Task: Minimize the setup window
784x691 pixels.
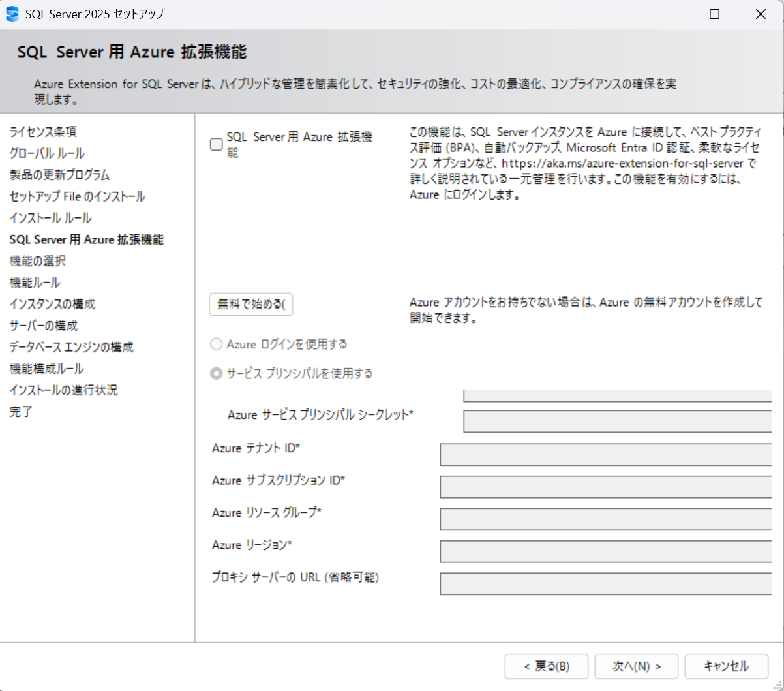Action: pos(669,14)
